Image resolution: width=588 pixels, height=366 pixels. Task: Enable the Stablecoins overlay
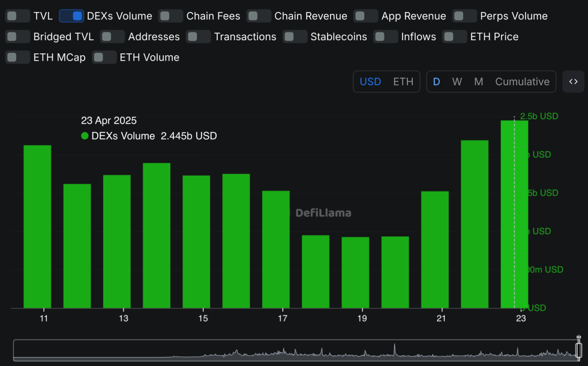point(295,37)
